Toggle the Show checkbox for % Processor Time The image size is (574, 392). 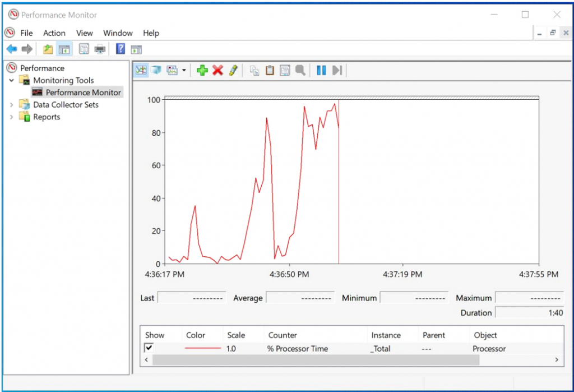point(149,348)
